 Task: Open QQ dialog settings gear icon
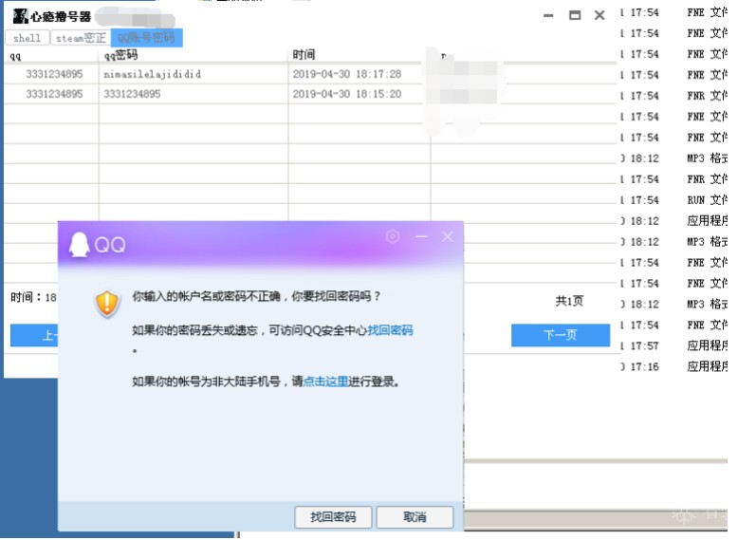[393, 236]
